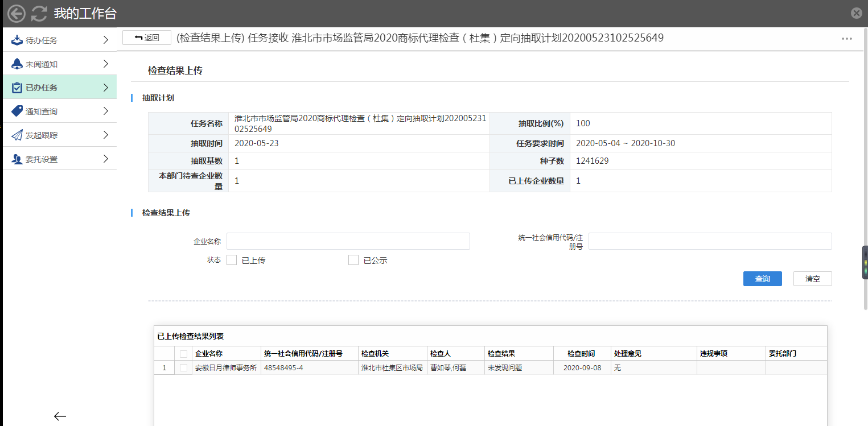Check the row checkbox for 安徽日月律师事务所

pos(183,368)
